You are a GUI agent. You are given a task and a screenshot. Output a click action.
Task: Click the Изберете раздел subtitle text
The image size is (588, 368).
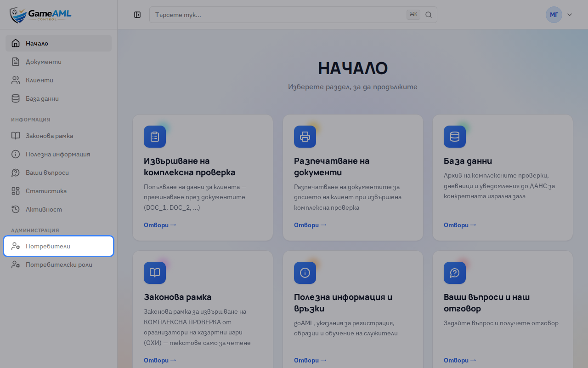[x=353, y=86]
